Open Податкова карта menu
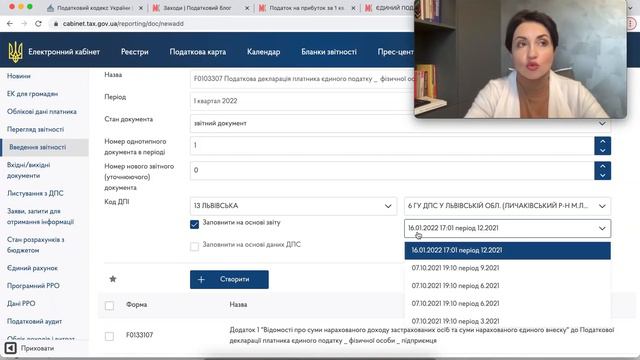The width and height of the screenshot is (640, 360). tap(198, 52)
